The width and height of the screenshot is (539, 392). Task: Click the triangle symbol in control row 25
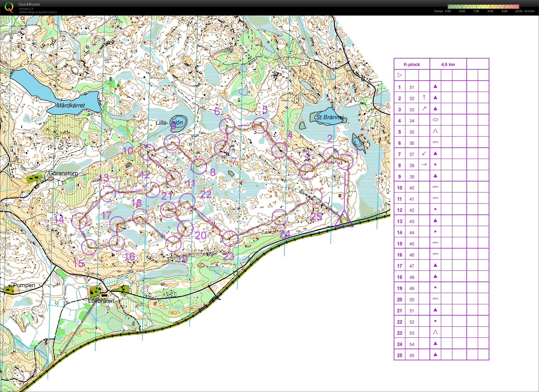435,354
